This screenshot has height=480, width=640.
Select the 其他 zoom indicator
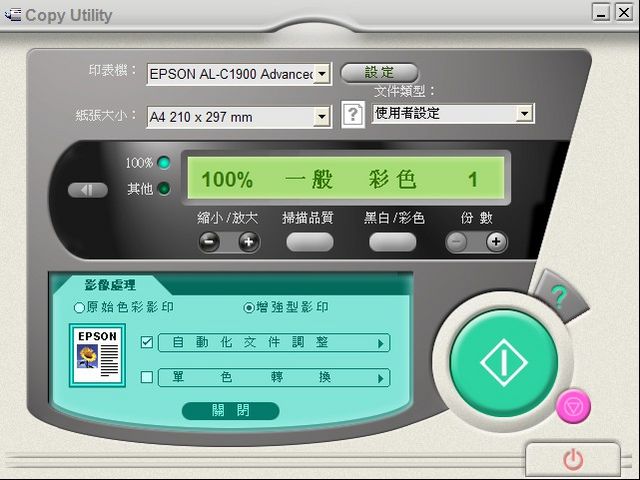tap(164, 189)
